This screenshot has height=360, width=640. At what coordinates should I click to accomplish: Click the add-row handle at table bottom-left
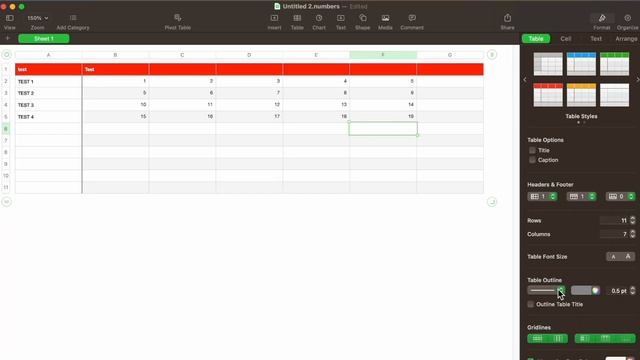(7, 202)
